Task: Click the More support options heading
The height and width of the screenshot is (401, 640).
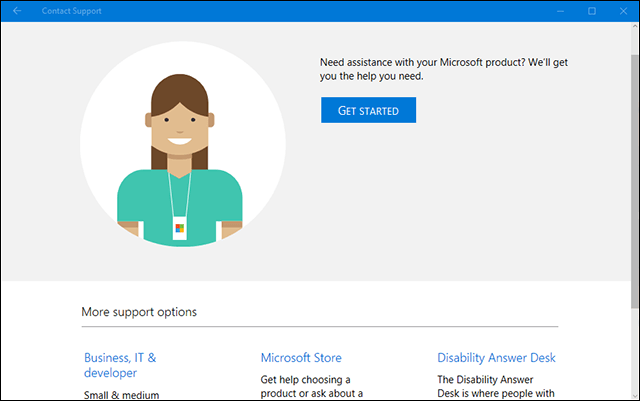Action: coord(139,312)
